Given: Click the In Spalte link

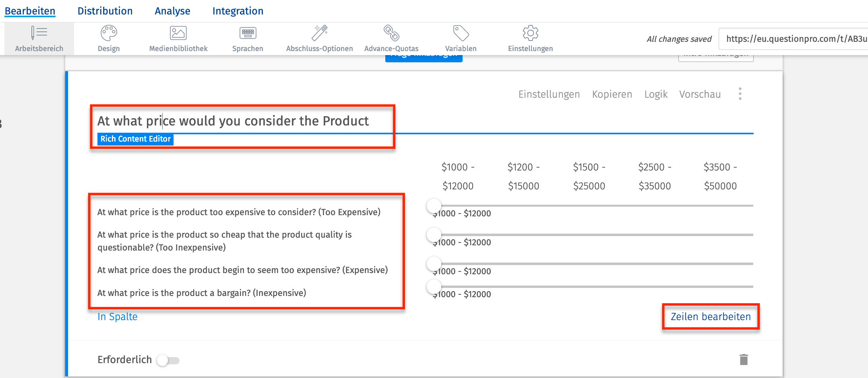Looking at the screenshot, I should [x=118, y=317].
